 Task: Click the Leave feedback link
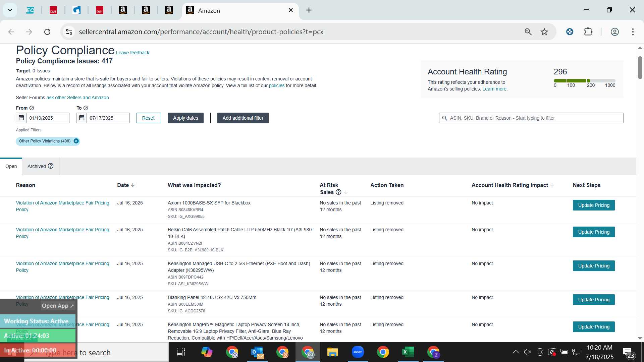(x=132, y=53)
